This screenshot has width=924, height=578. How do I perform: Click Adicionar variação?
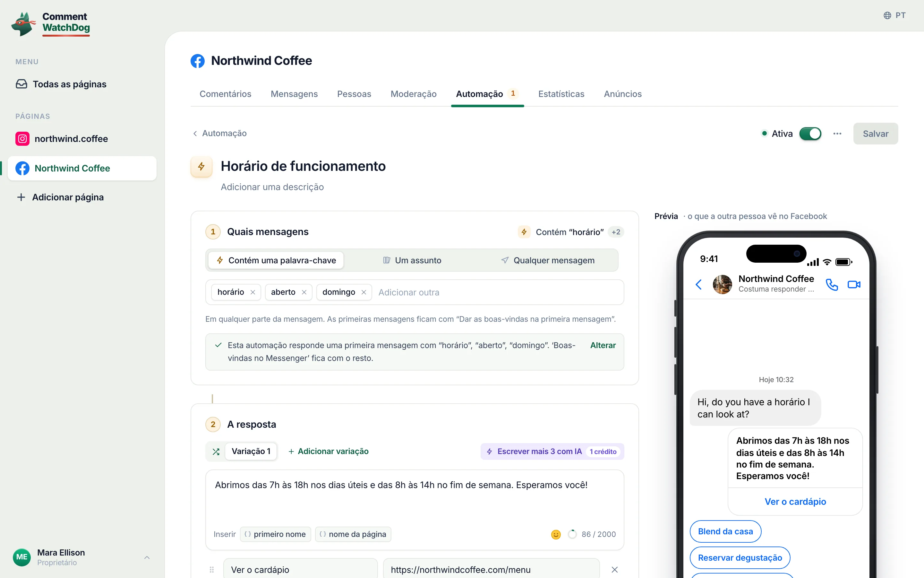[x=328, y=451]
